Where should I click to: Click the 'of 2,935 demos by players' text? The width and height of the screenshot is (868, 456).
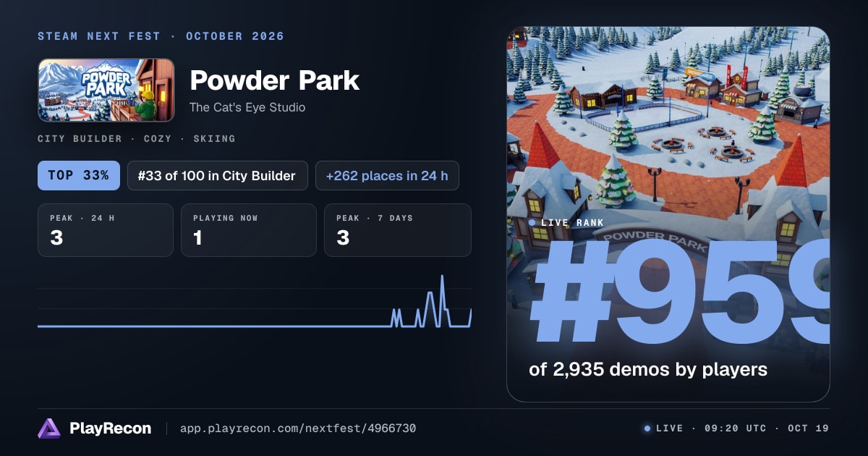[x=648, y=369]
